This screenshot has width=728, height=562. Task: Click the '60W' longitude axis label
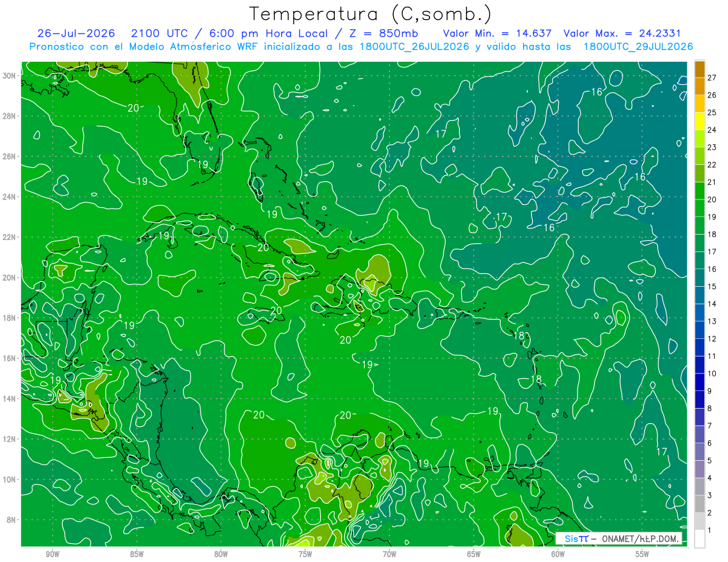click(558, 554)
